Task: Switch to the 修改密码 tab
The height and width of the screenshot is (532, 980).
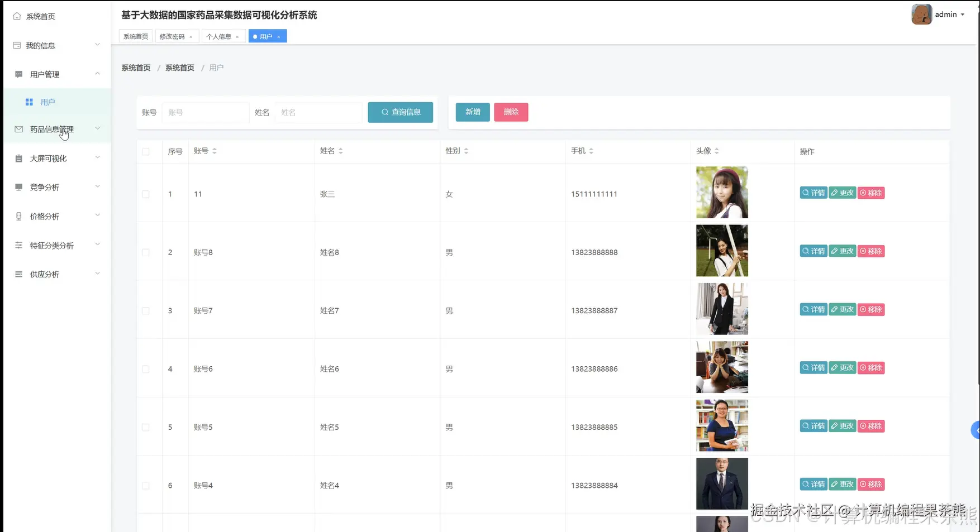Action: (x=172, y=36)
